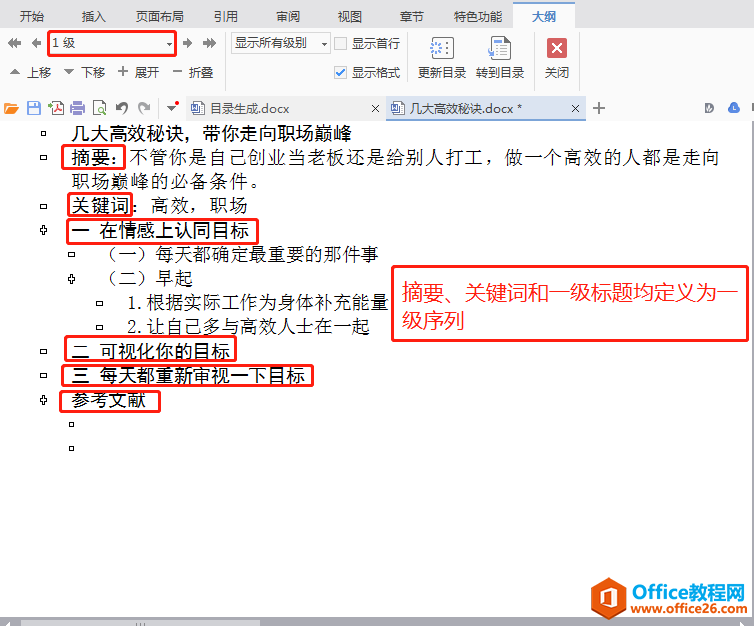Click the print preview icon

click(100, 108)
